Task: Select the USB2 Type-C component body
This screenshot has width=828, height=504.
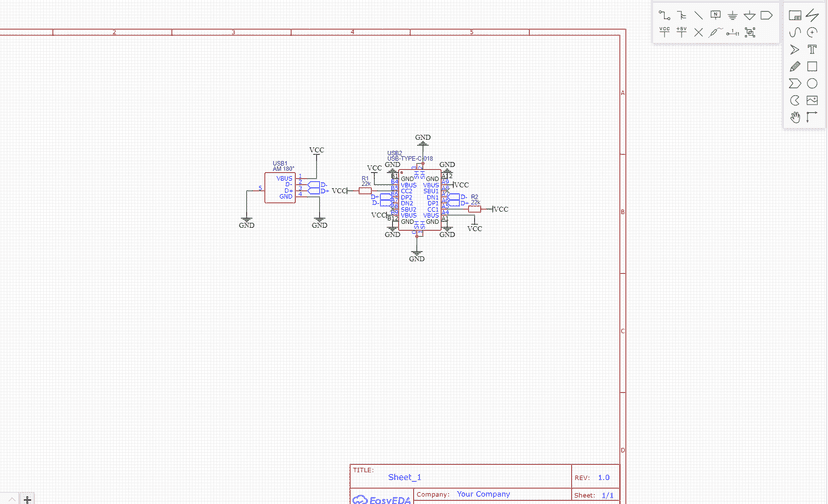Action: click(420, 200)
